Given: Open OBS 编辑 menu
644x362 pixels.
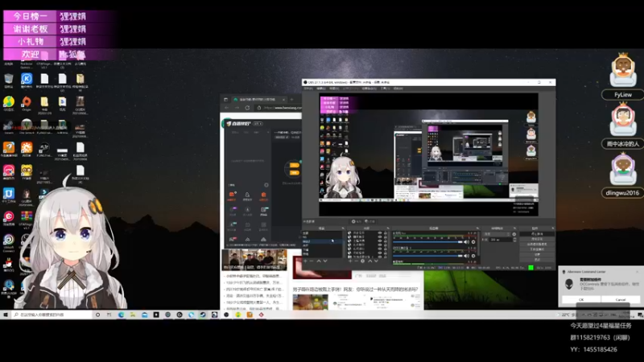Looking at the screenshot, I should [321, 88].
